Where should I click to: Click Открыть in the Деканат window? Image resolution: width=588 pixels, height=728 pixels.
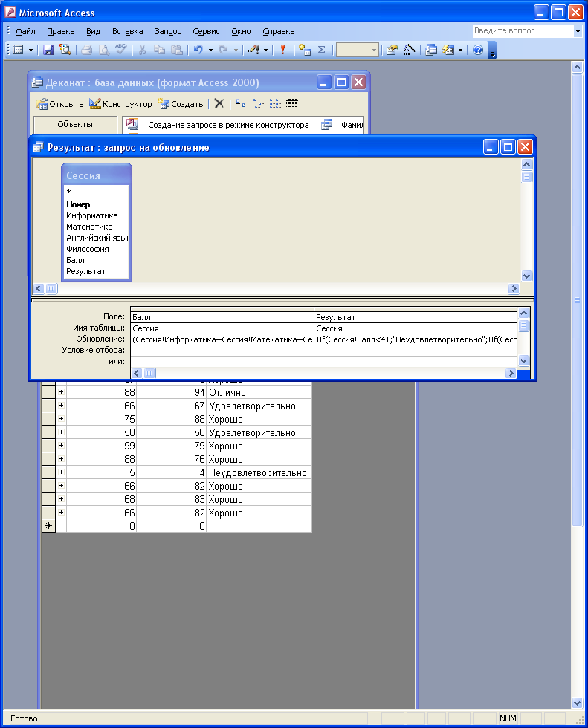point(60,104)
